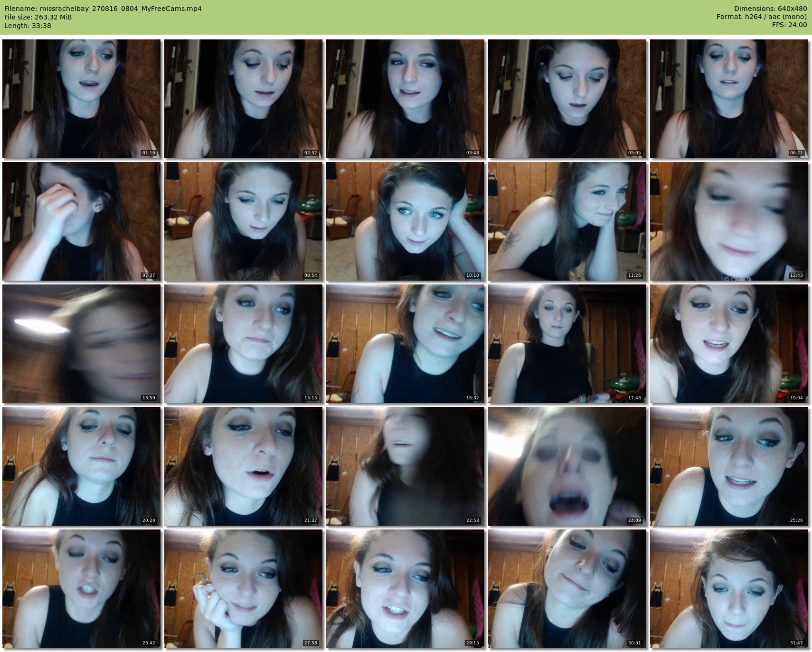Open the frame stamped 27:58
812x652 pixels.
coord(243,589)
